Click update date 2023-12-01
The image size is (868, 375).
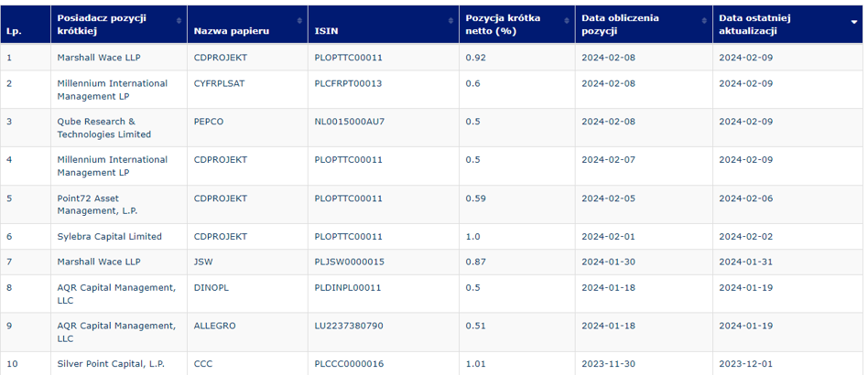coord(745,364)
